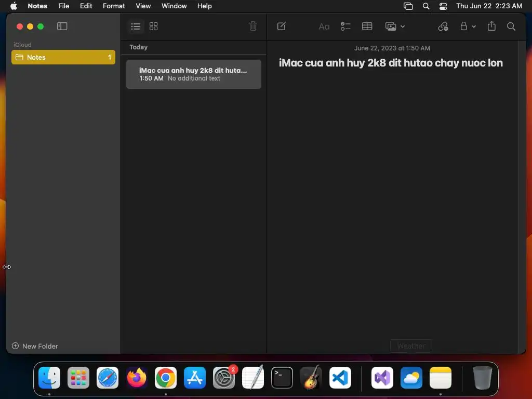Search all notes
The image size is (532, 399).
(511, 26)
